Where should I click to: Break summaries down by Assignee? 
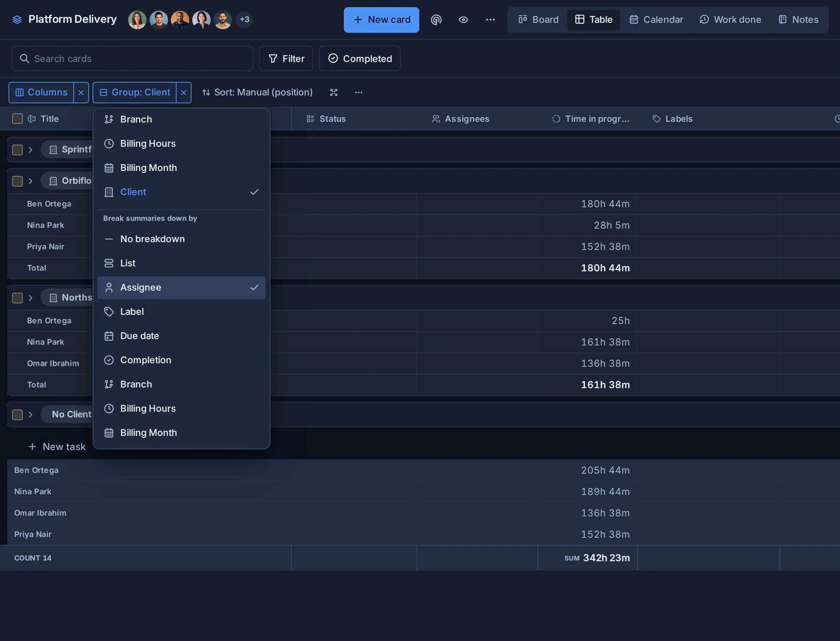click(x=182, y=287)
